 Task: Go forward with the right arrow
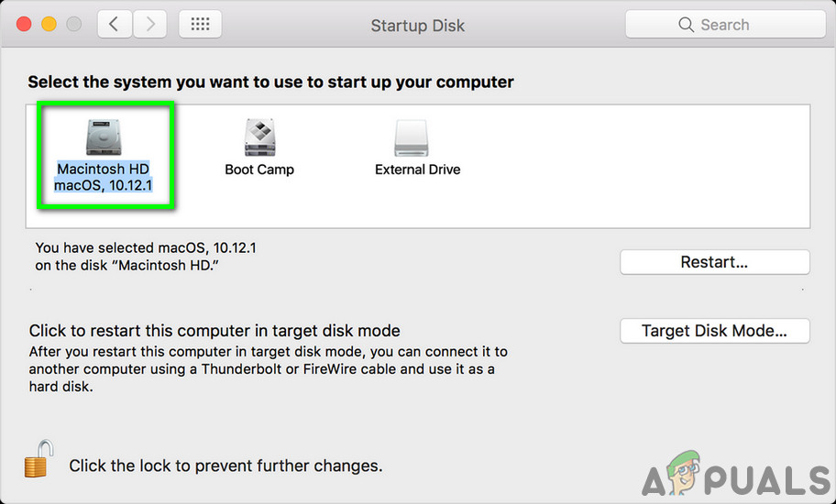coord(147,25)
